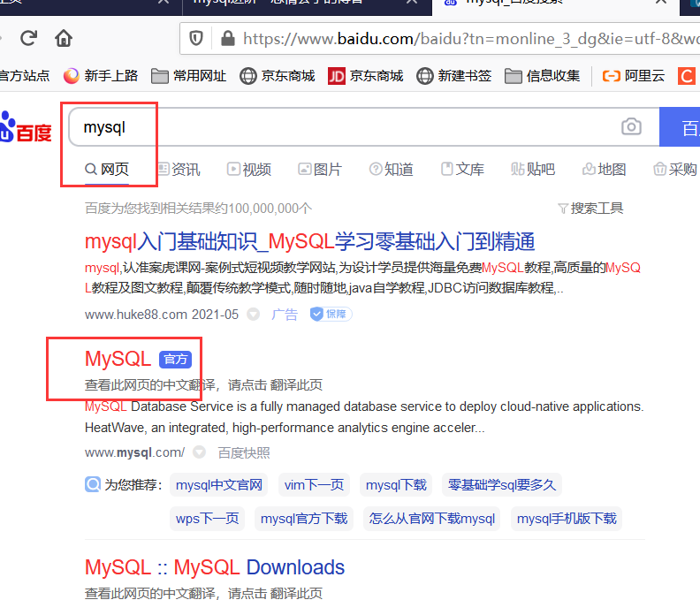Click www.huke88.com 2021-05 source text
Image resolution: width=700 pixels, height=600 pixels.
click(162, 315)
